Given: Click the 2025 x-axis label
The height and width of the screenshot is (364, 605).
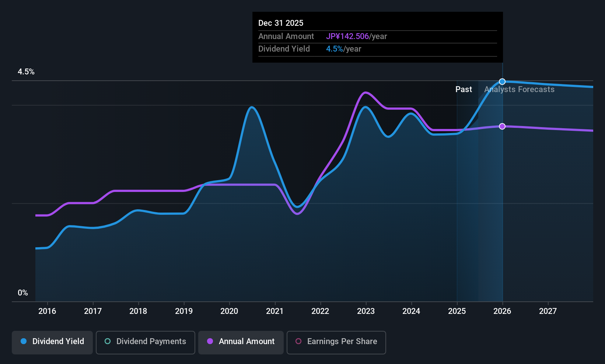Looking at the screenshot, I should click(457, 311).
